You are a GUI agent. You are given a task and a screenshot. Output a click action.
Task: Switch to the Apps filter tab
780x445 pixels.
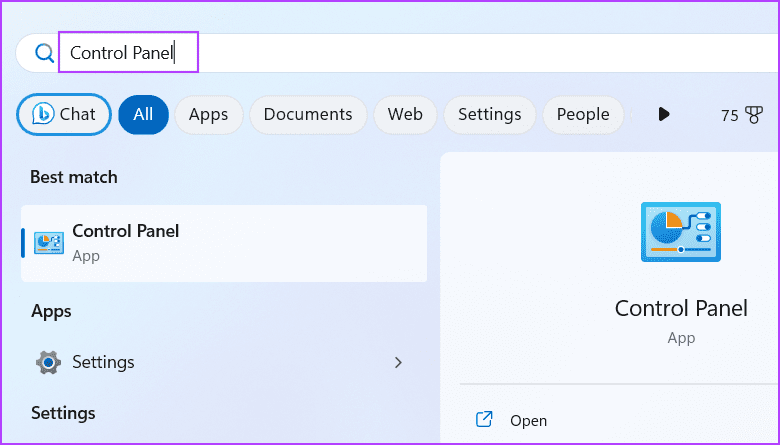click(208, 115)
